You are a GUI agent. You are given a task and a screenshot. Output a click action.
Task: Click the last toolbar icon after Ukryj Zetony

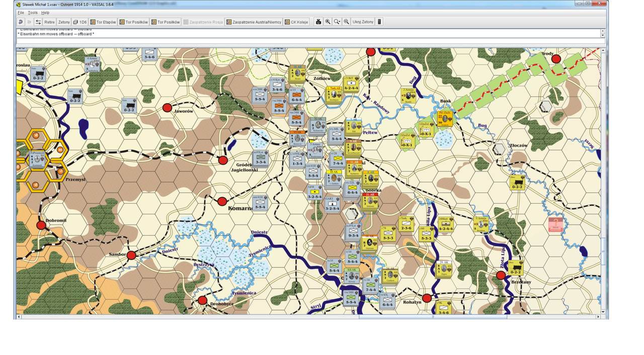click(379, 22)
